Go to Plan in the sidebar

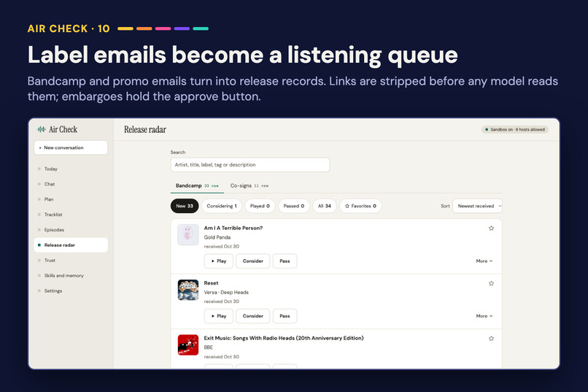[71, 199]
